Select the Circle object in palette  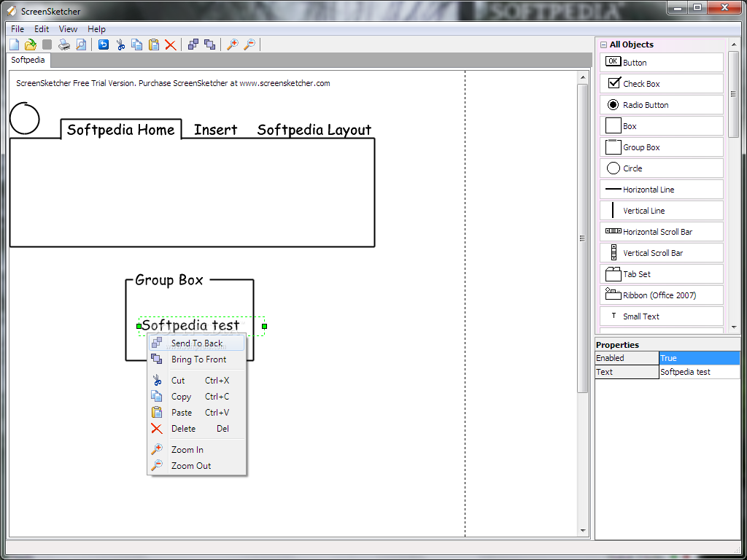pyautogui.click(x=661, y=168)
